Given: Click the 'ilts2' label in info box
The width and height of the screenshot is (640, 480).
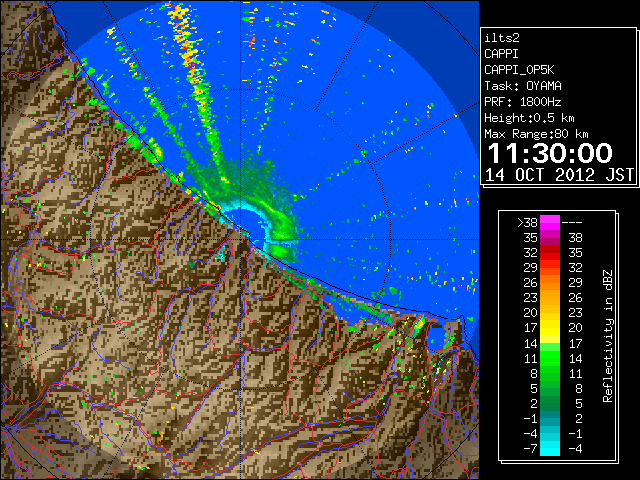Looking at the screenshot, I should 502,38.
